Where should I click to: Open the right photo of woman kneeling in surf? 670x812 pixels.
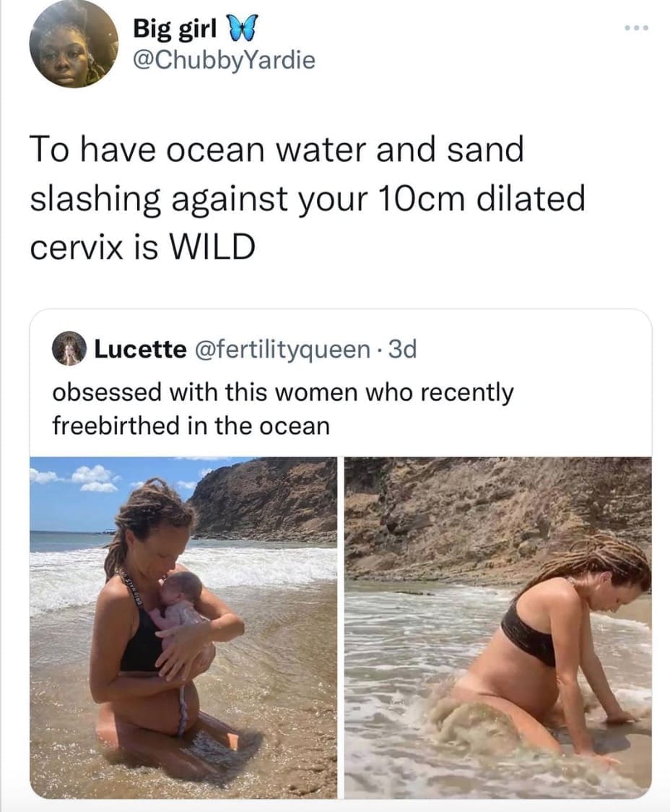point(497,627)
